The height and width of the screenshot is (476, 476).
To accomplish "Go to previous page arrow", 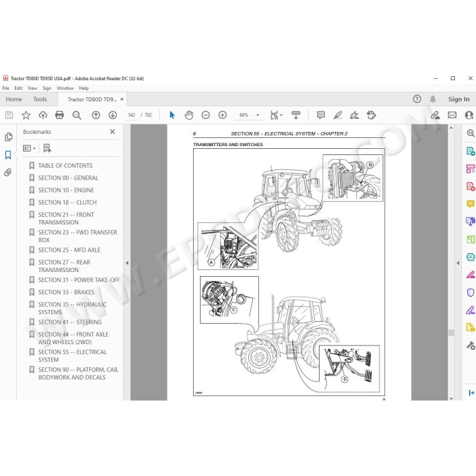I will point(96,115).
